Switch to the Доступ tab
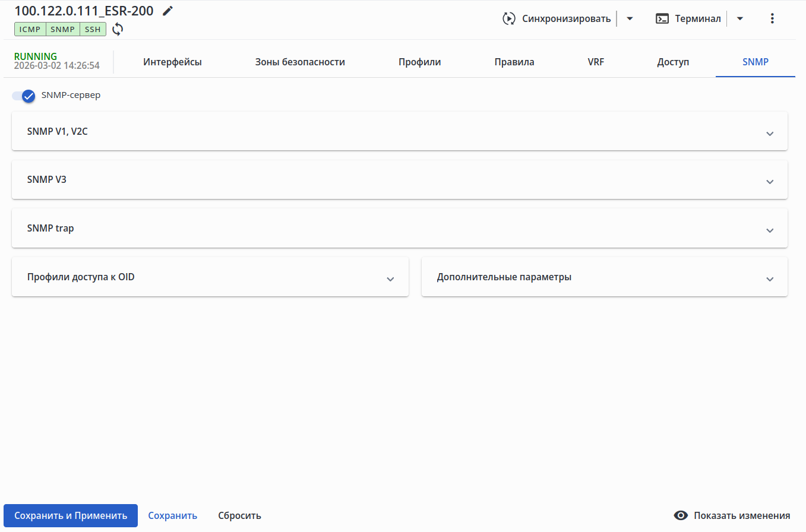Image resolution: width=806 pixels, height=532 pixels. click(673, 62)
